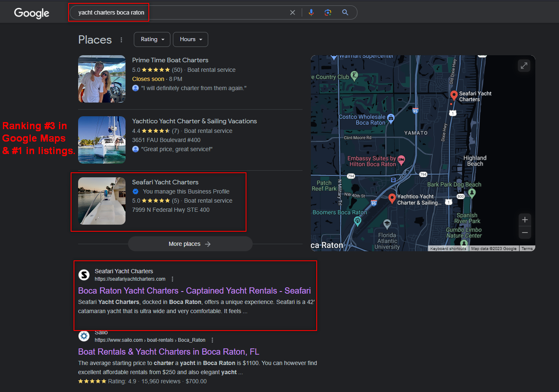Open Boat Rentals & Yacht Charters Sailo result
Screen dimensions: 559x392
(169, 352)
